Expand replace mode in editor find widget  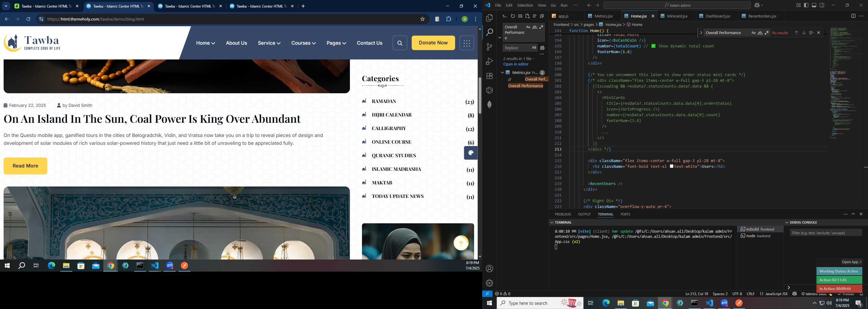[701, 33]
